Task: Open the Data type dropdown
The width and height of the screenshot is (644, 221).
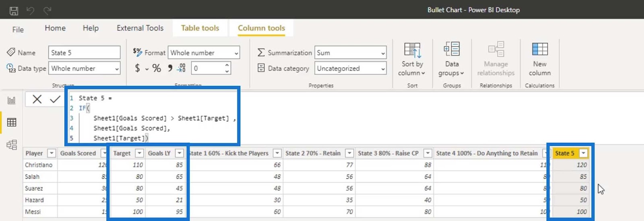Action: click(x=84, y=68)
